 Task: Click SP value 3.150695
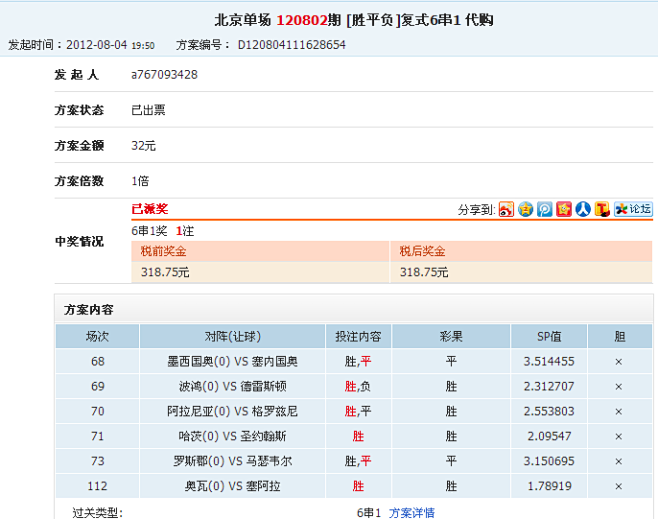click(x=549, y=461)
